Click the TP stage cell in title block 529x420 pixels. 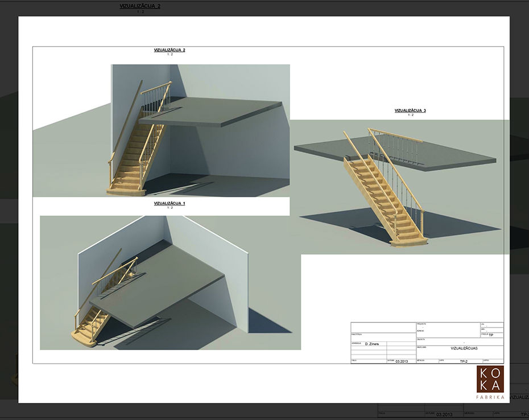(x=491, y=335)
